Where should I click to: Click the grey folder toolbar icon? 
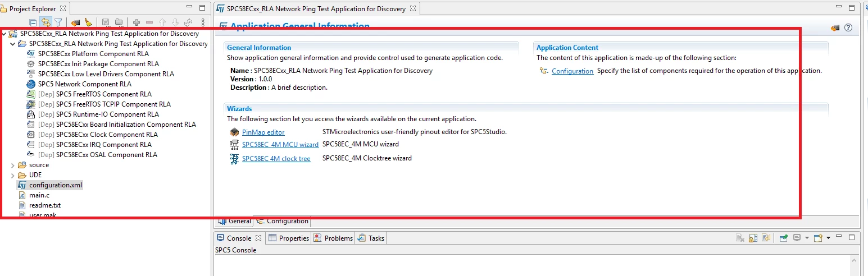click(x=119, y=22)
